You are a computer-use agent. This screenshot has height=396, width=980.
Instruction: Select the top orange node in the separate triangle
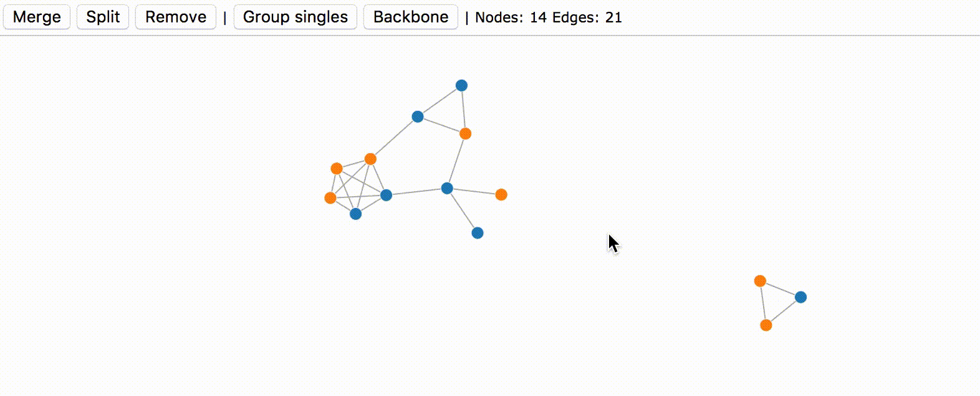click(760, 281)
